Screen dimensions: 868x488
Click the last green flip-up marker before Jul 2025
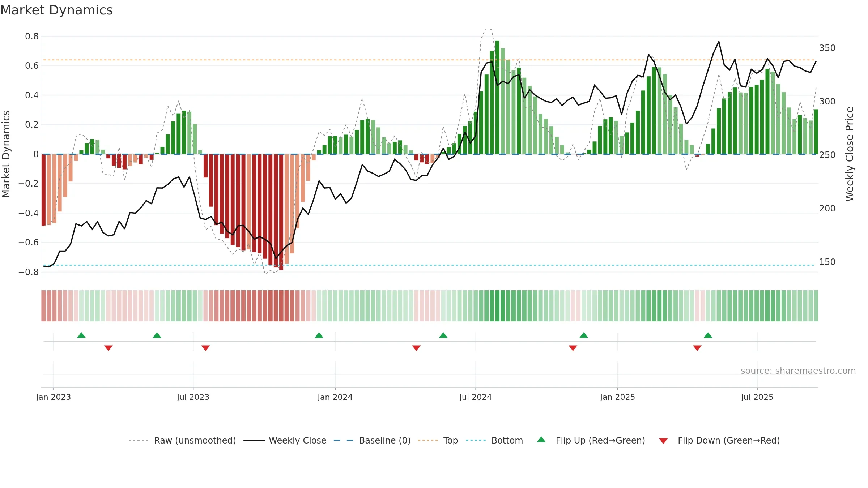click(708, 335)
